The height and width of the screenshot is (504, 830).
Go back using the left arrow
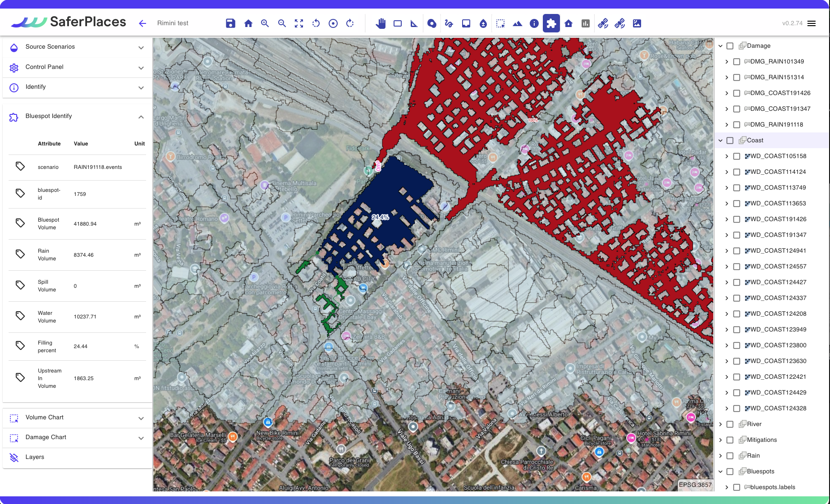click(142, 23)
